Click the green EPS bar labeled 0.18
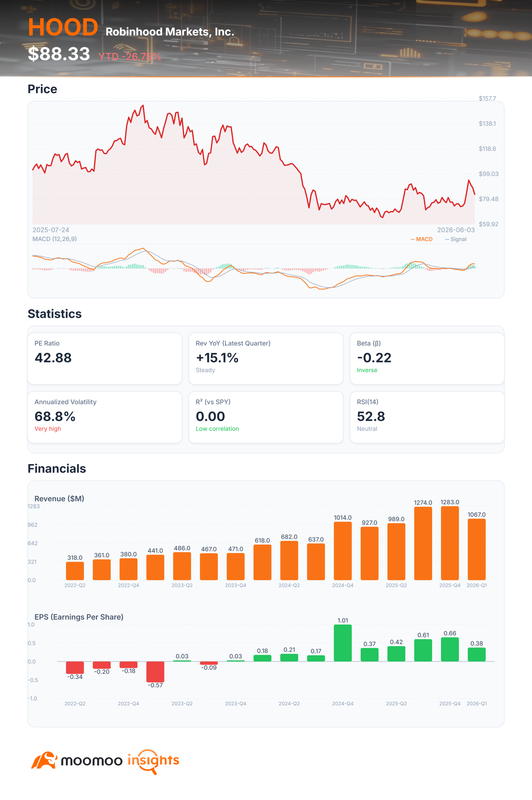This screenshot has width=532, height=800. 263,658
